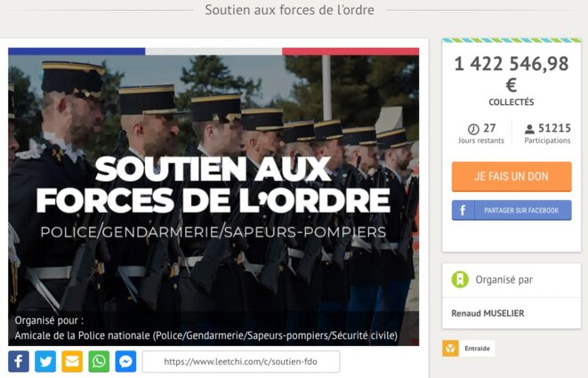
Task: Click the orange Entraide category icon
Action: click(450, 349)
